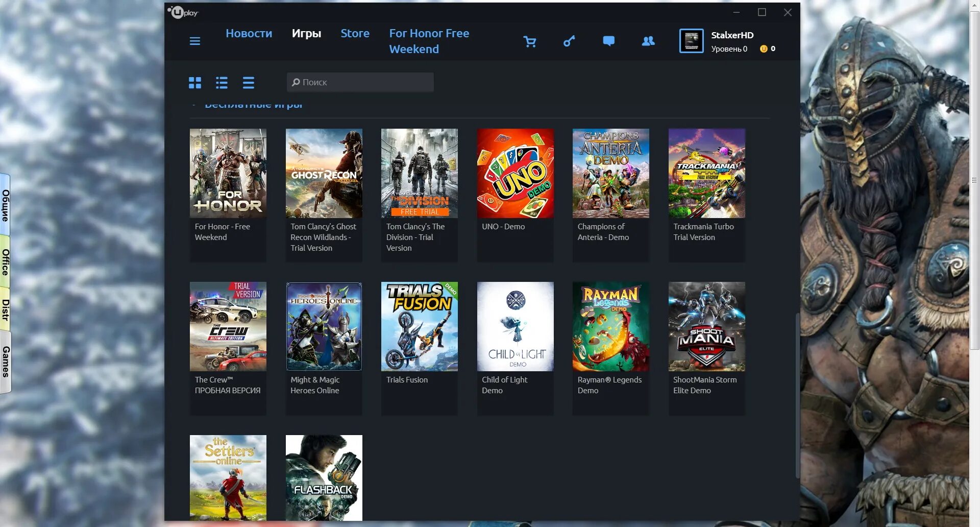Click 'The Crew ПРОБНАЯ ВЕРСИЯ' title text
This screenshot has width=980, height=527.
coord(228,385)
